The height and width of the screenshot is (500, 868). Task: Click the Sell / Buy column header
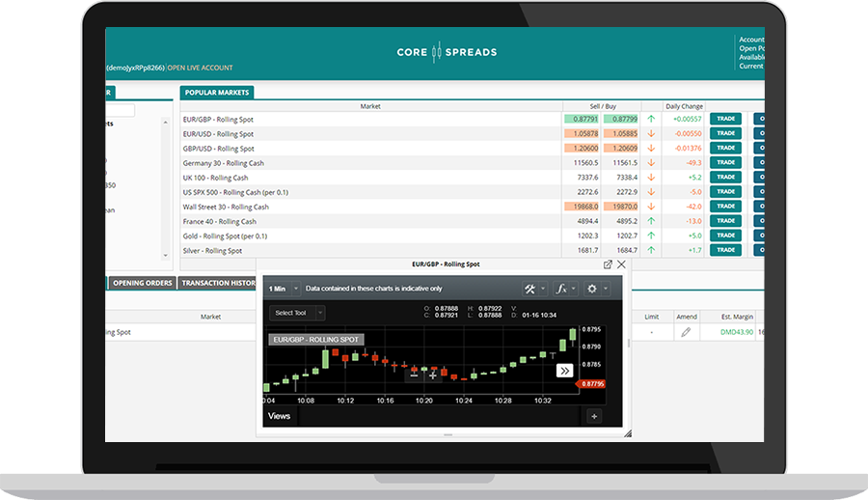coord(602,106)
